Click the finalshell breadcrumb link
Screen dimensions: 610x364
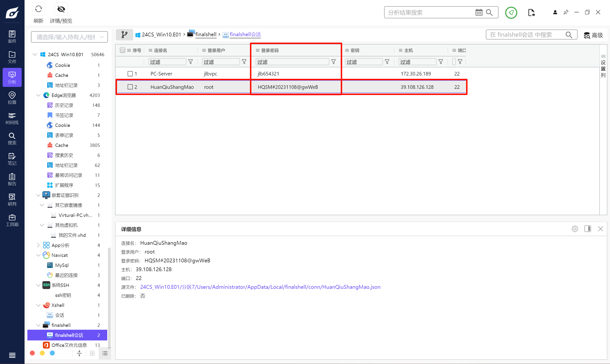point(206,34)
